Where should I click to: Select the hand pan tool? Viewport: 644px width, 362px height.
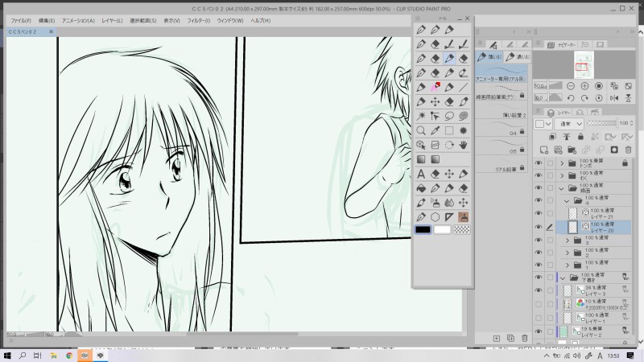click(464, 145)
